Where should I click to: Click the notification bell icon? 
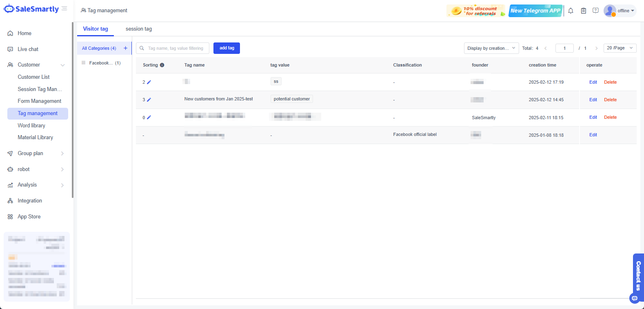[x=571, y=11]
